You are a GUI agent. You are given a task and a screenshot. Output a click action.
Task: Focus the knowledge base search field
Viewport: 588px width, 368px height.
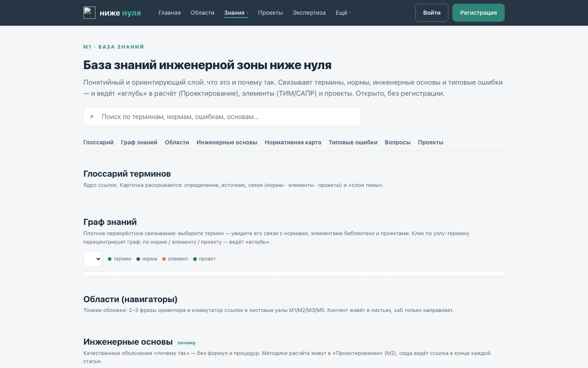(222, 117)
